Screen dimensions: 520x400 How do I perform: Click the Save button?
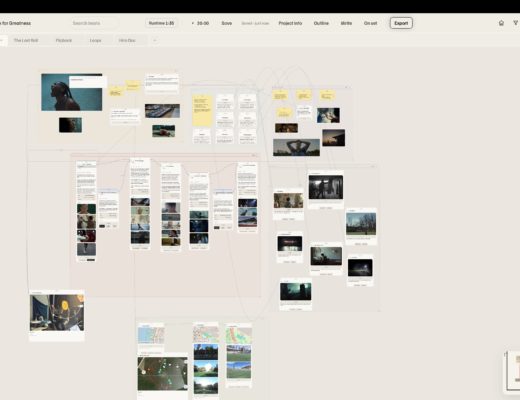click(x=226, y=23)
